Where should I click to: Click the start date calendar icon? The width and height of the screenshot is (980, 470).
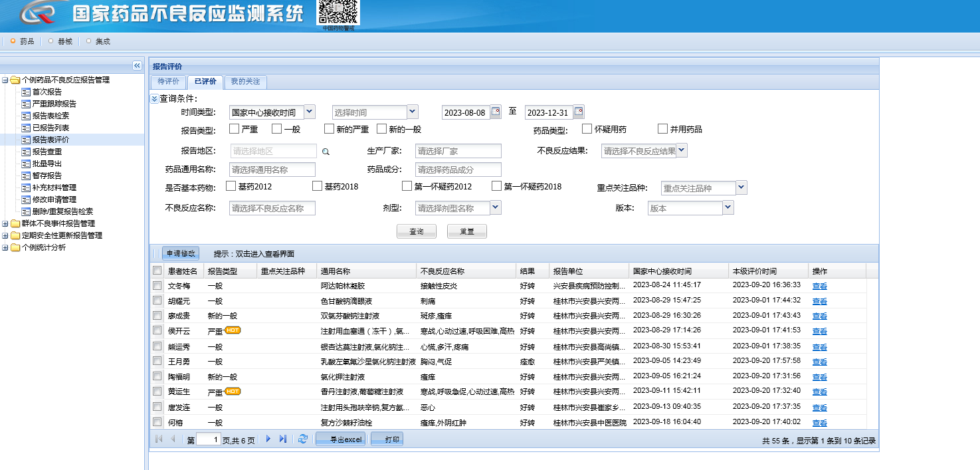point(496,112)
